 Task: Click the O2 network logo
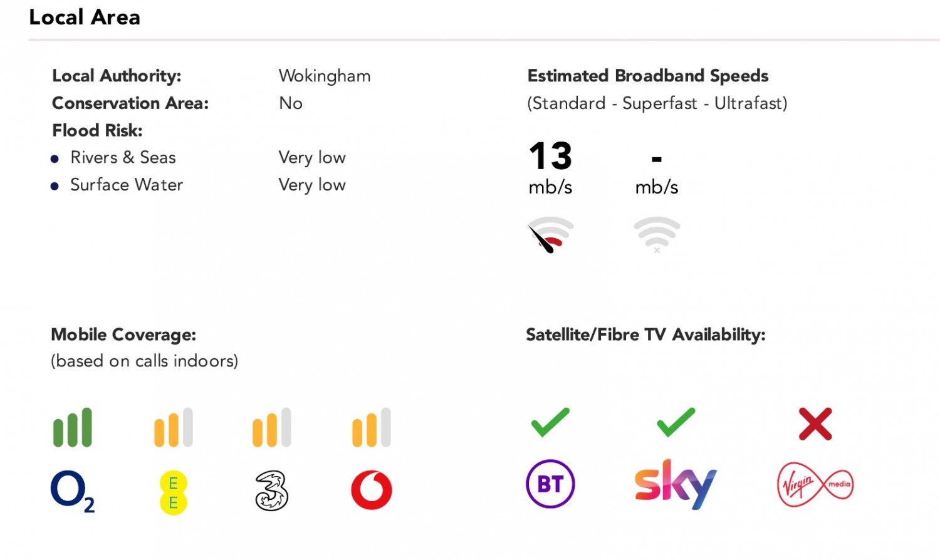71,491
